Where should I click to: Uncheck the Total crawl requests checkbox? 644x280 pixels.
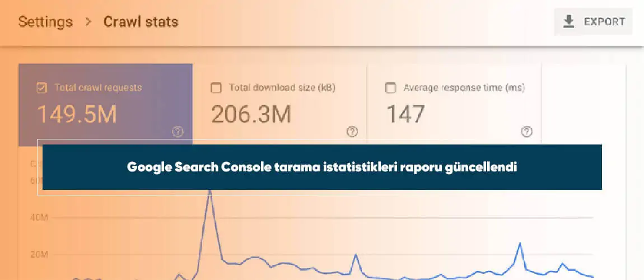(x=41, y=87)
